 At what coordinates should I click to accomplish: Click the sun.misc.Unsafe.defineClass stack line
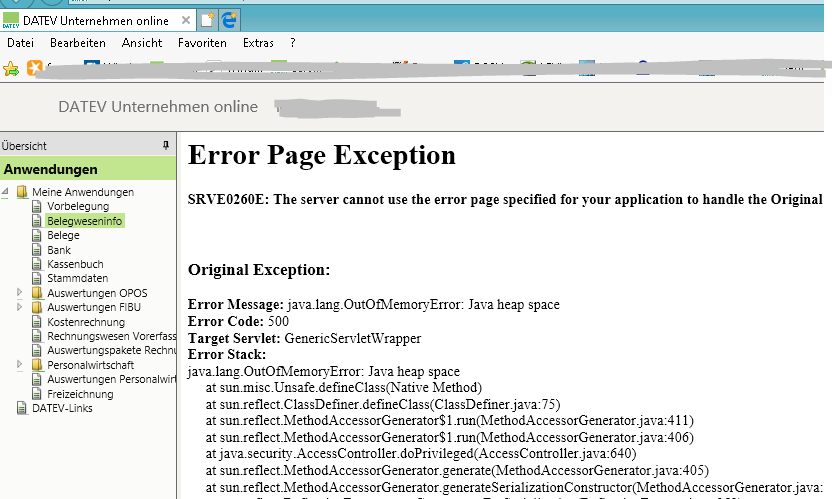[344, 388]
